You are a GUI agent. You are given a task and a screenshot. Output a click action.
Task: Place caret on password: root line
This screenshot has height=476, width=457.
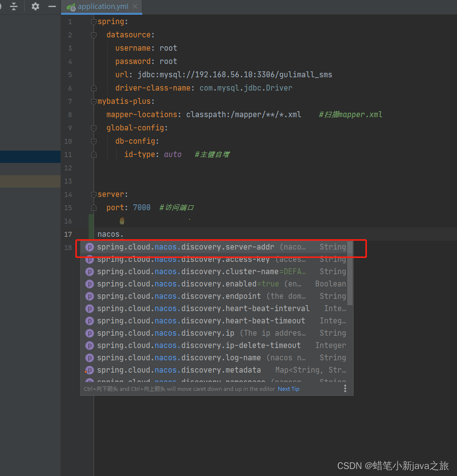coord(146,62)
